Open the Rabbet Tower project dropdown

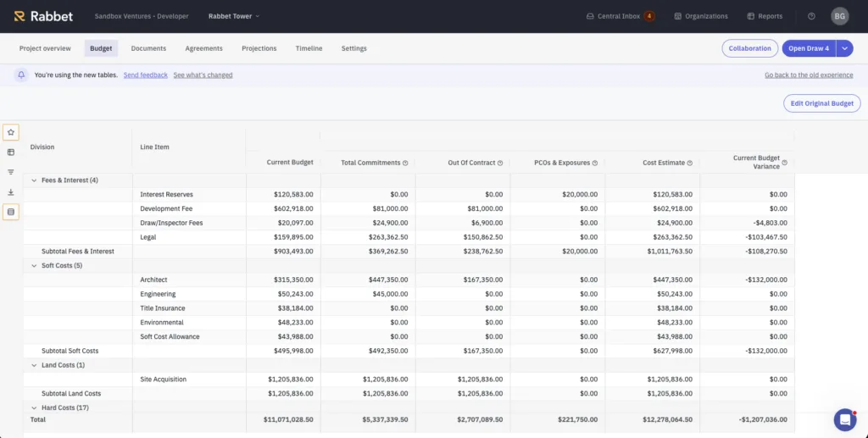pos(234,16)
